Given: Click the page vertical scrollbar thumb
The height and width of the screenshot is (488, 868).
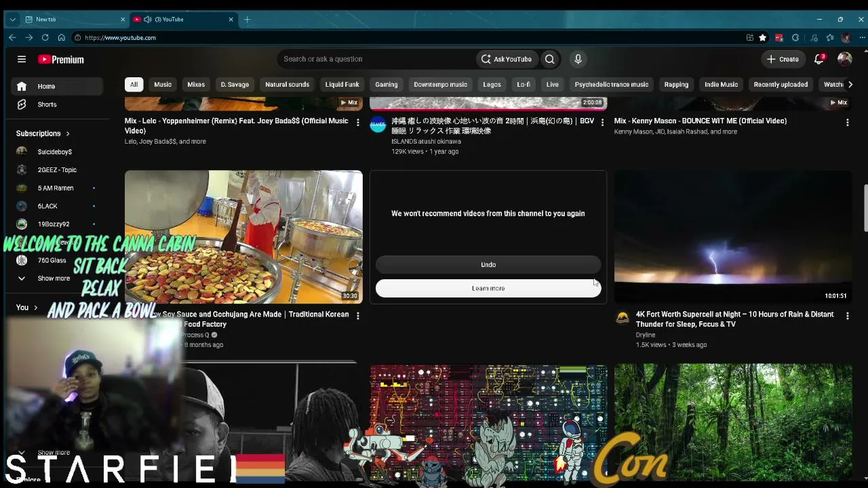Looking at the screenshot, I should point(865,208).
